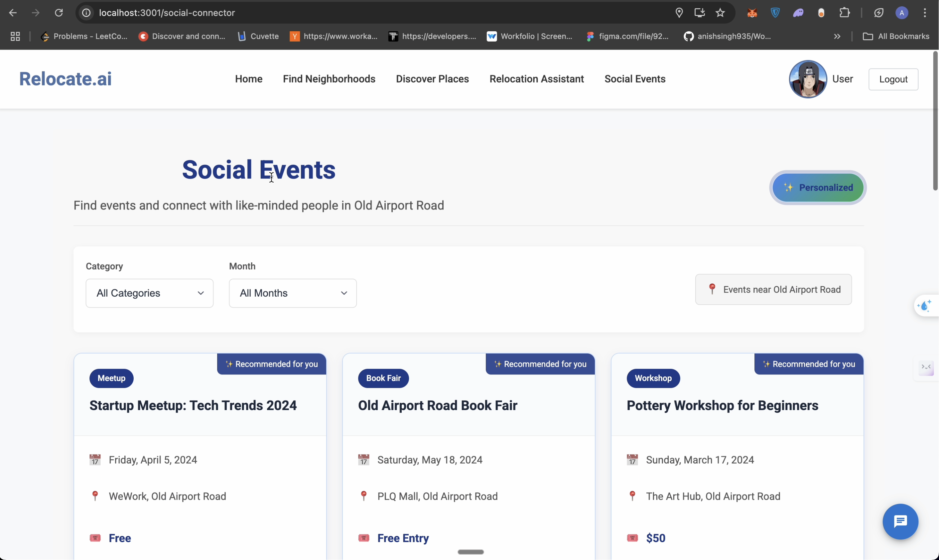
Task: Show more bookmarks via double chevron
Action: pyautogui.click(x=837, y=36)
